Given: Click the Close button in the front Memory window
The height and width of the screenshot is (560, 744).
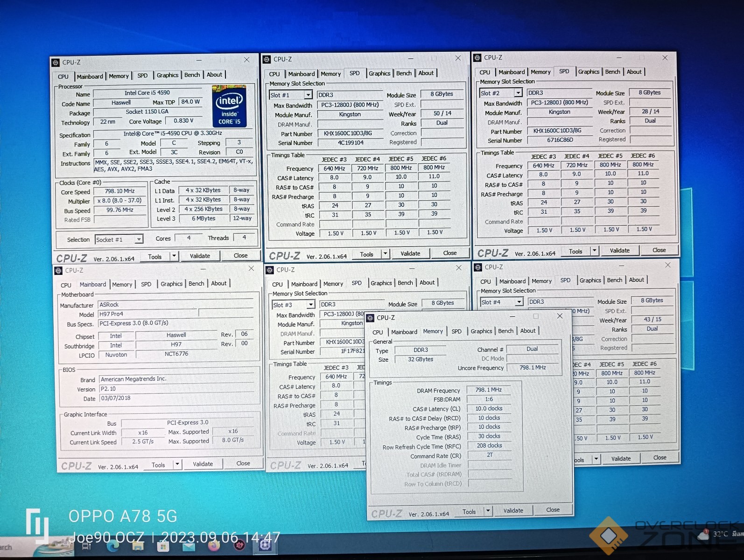Looking at the screenshot, I should [553, 510].
